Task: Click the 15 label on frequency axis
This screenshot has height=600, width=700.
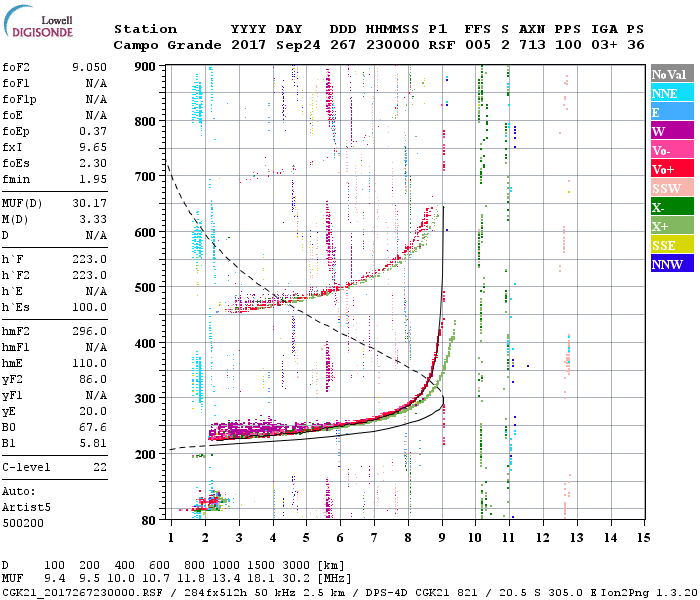Action: tap(643, 538)
